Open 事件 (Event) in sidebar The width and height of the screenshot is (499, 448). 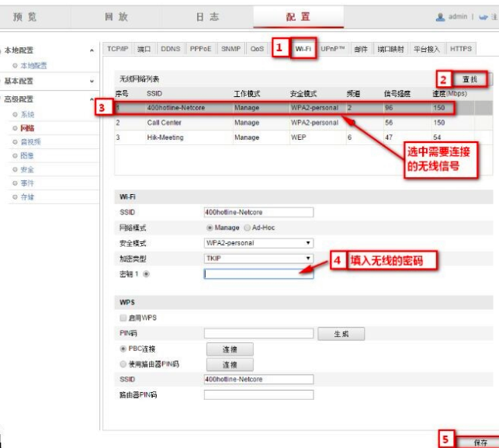point(27,183)
